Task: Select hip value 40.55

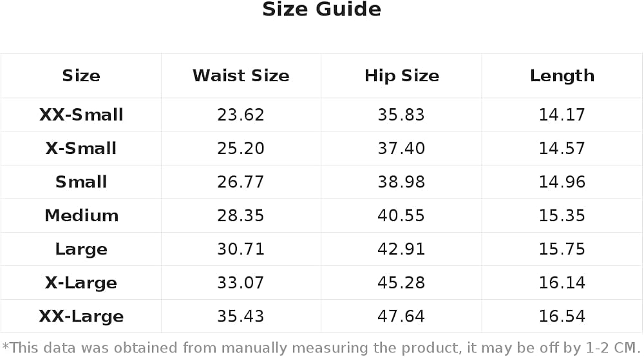Action: 401,216
